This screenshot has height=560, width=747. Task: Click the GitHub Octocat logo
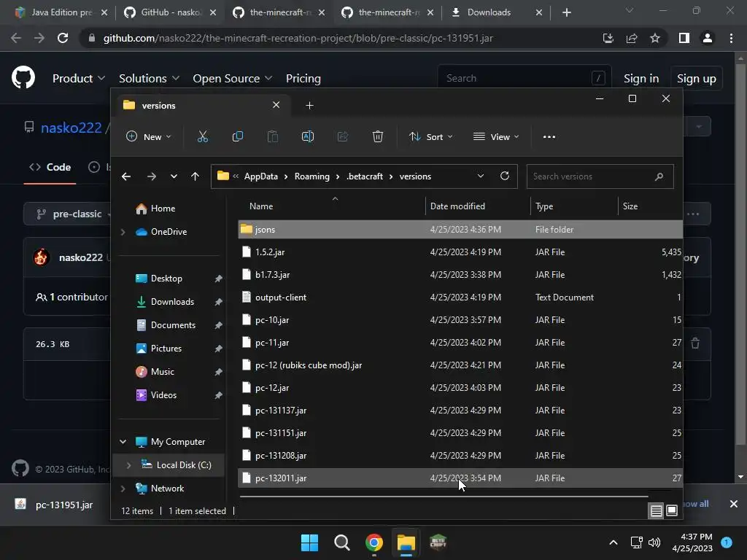(23, 77)
